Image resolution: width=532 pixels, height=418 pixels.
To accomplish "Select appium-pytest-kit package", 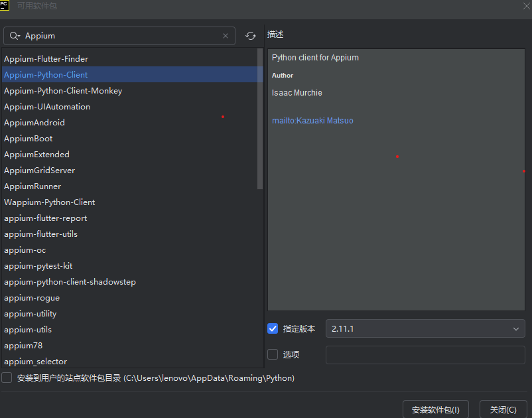I will (130, 266).
